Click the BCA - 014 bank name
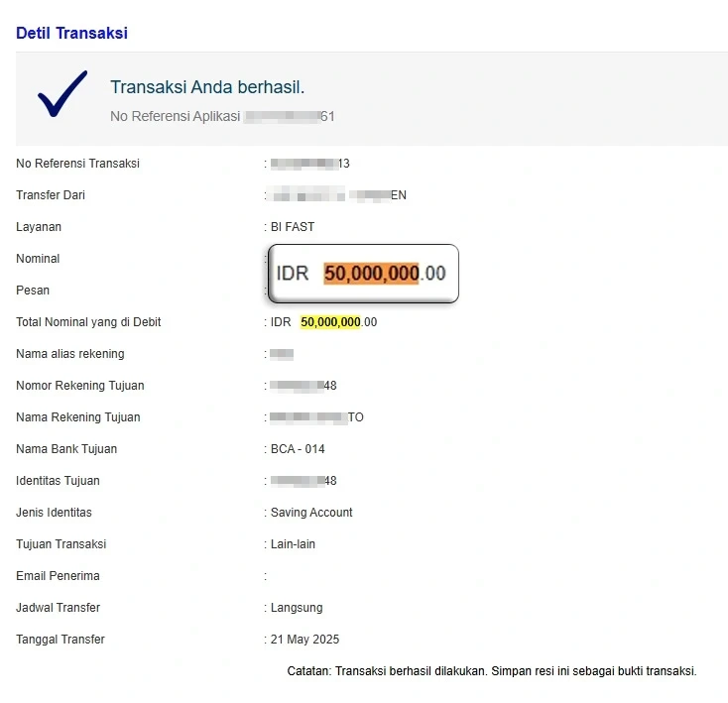 click(x=298, y=449)
